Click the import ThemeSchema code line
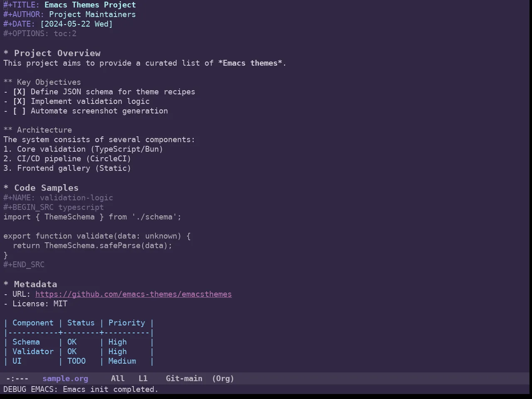The height and width of the screenshot is (399, 532). [92, 217]
